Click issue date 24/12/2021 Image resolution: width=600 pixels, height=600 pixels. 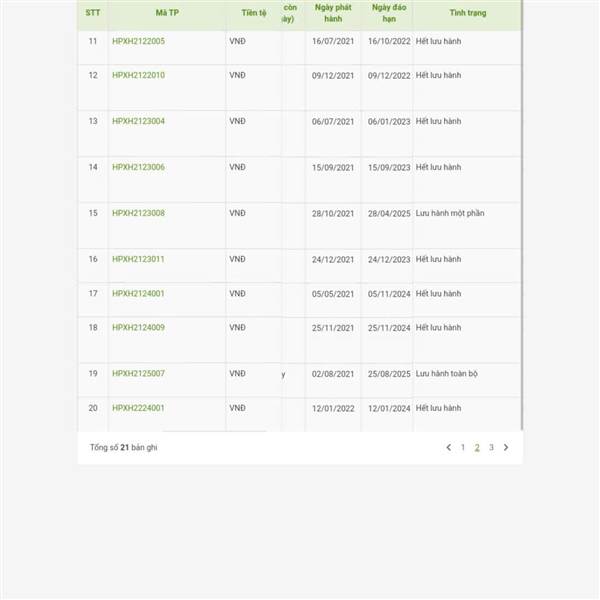pyautogui.click(x=333, y=259)
